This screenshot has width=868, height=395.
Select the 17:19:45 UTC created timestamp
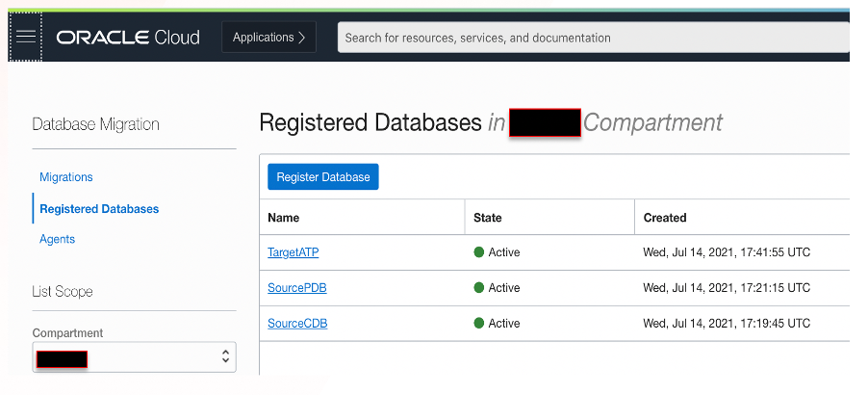pos(727,323)
